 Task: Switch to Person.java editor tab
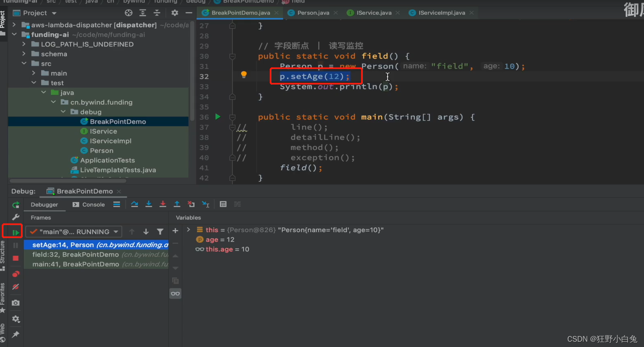(313, 13)
